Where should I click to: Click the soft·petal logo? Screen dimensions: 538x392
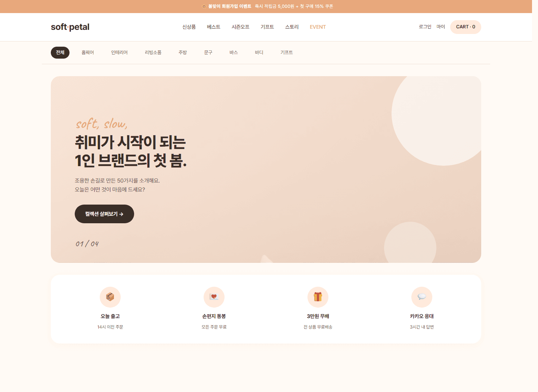[x=70, y=27]
